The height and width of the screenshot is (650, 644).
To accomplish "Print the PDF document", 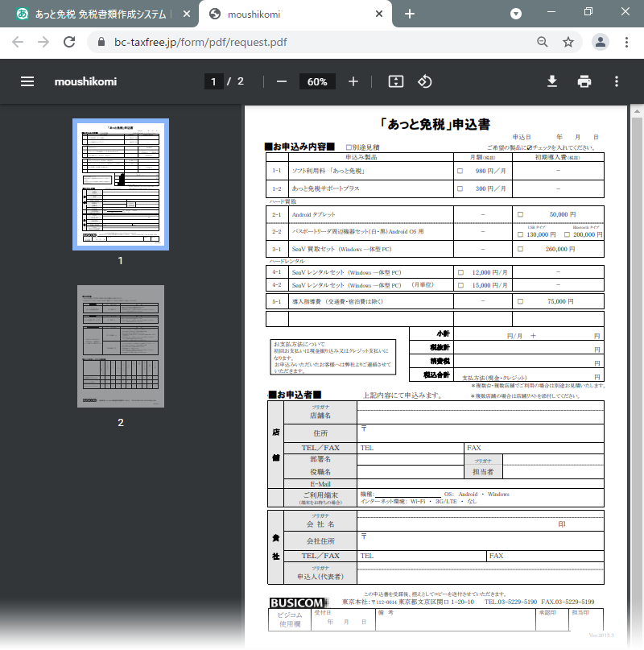I will tap(584, 81).
